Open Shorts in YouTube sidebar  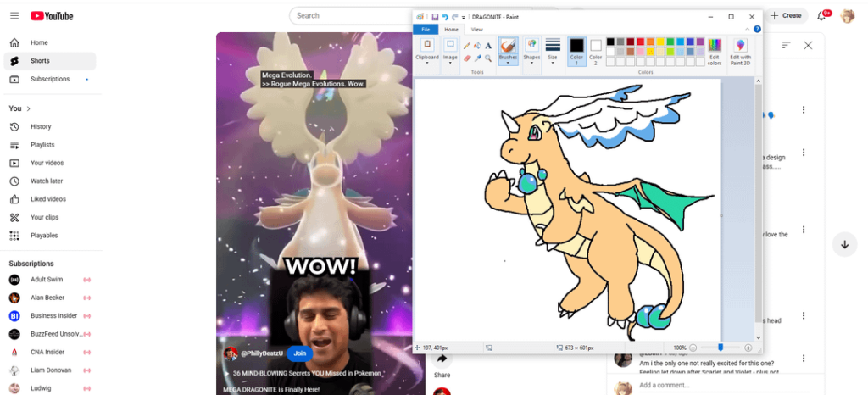click(50, 61)
